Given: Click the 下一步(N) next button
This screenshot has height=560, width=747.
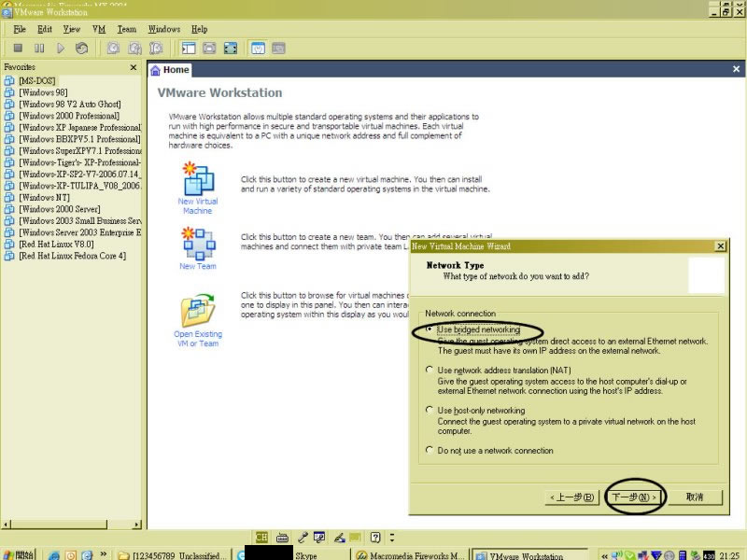Looking at the screenshot, I should tap(634, 497).
